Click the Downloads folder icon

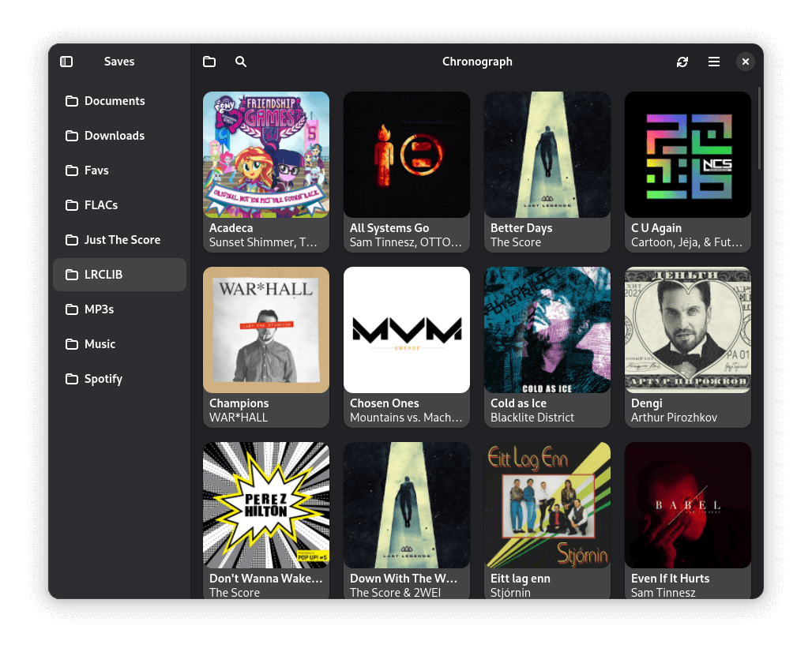(x=72, y=136)
